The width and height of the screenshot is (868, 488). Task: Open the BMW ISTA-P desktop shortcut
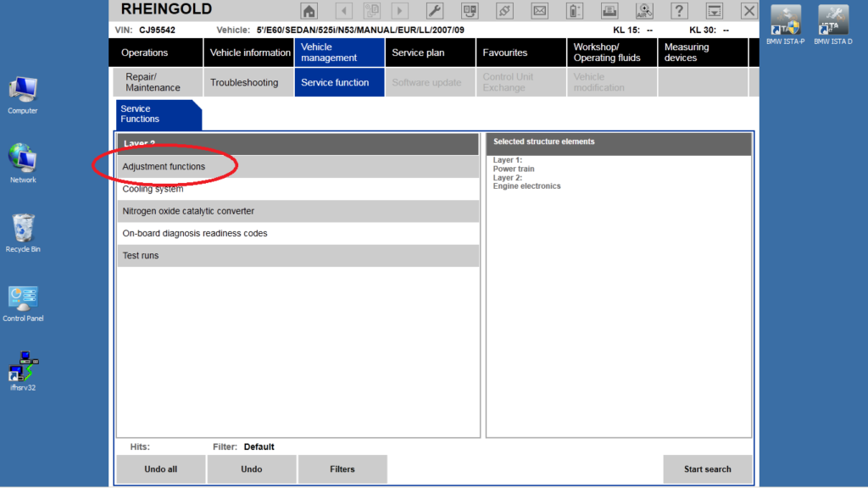[x=786, y=25]
